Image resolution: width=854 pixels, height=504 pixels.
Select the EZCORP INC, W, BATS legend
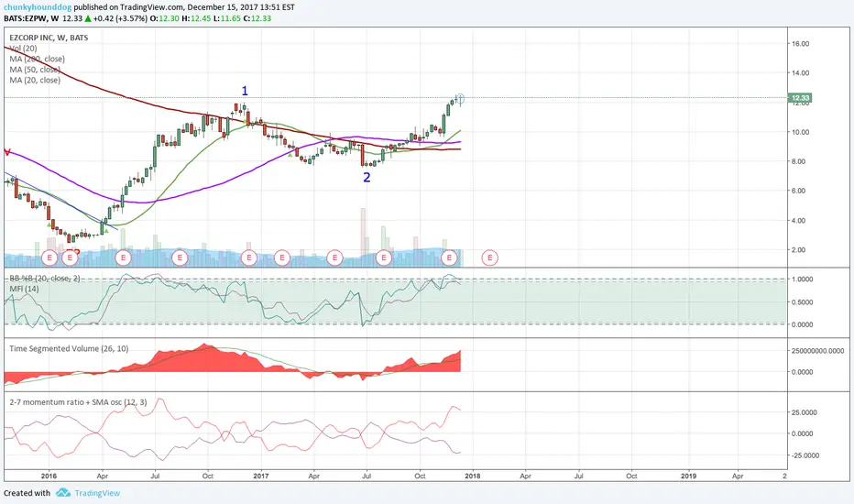click(49, 38)
